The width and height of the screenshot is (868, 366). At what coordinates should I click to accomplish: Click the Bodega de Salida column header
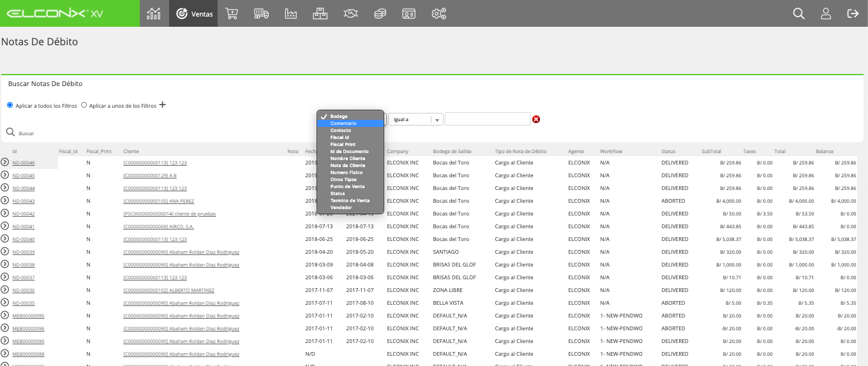point(452,151)
